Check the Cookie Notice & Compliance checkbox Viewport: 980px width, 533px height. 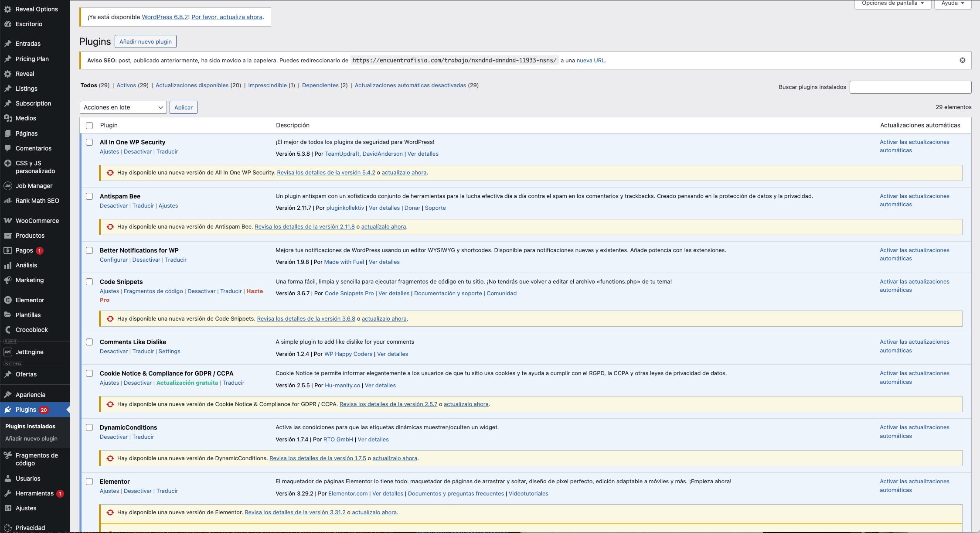point(89,373)
